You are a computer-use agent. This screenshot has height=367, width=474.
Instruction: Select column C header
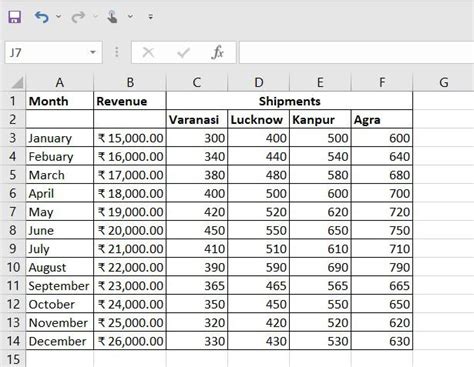[x=197, y=82]
